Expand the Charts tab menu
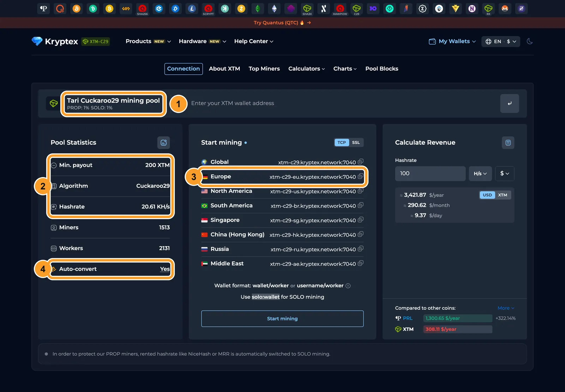 point(345,69)
